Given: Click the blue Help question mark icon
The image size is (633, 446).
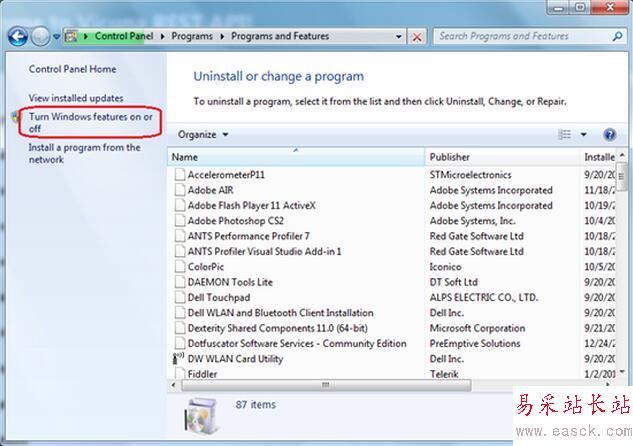Looking at the screenshot, I should [610, 134].
